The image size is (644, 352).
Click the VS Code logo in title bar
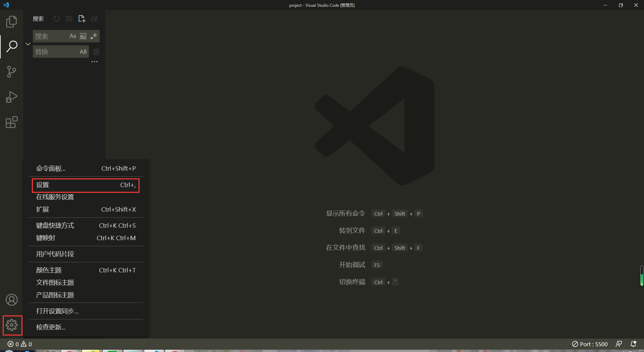[x=6, y=5]
